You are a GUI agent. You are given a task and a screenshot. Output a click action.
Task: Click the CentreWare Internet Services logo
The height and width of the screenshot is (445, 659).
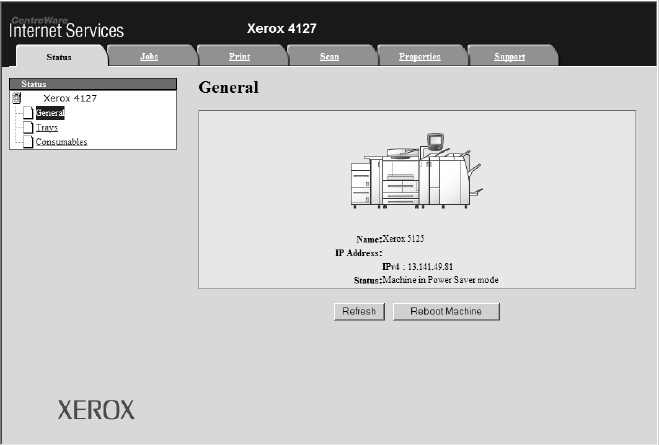[66, 28]
